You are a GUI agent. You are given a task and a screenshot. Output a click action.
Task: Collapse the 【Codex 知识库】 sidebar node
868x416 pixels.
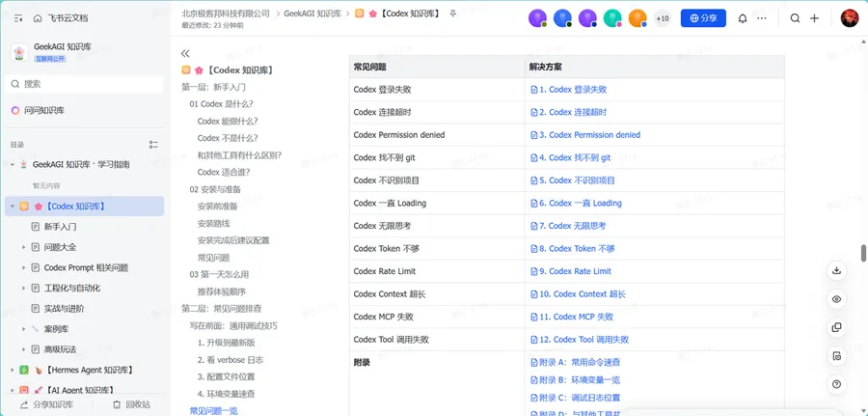pyautogui.click(x=13, y=207)
